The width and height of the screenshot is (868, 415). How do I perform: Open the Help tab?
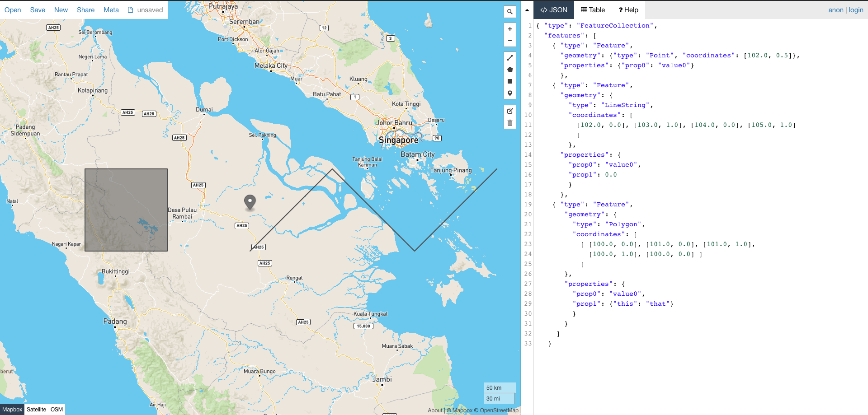(628, 9)
